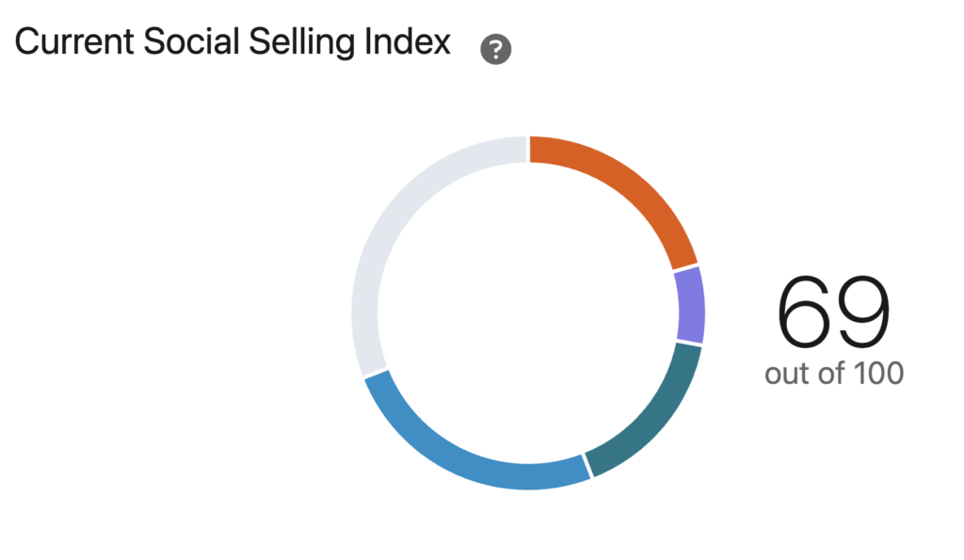Click the word "of" below the score
This screenshot has height=560, width=964.
[830, 374]
